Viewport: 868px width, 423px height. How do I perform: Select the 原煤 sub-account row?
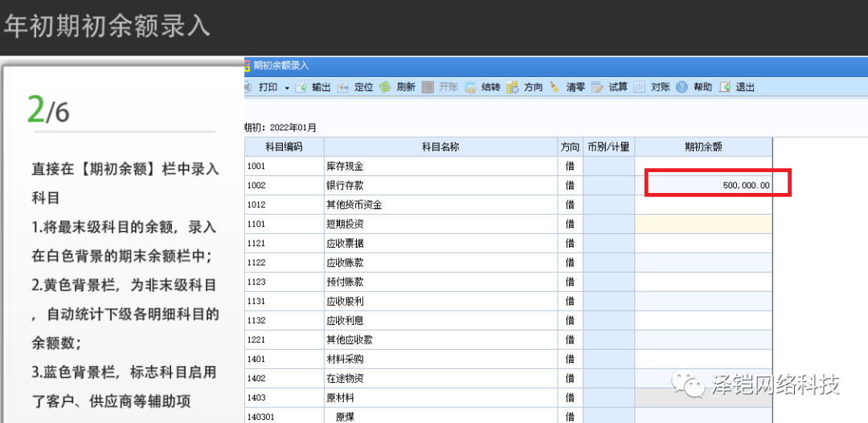pyautogui.click(x=346, y=416)
